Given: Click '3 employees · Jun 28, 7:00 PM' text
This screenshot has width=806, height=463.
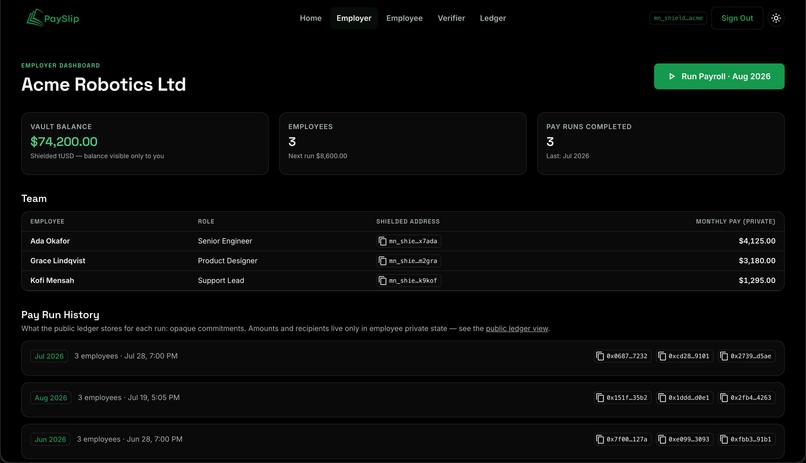Looking at the screenshot, I should [x=130, y=439].
